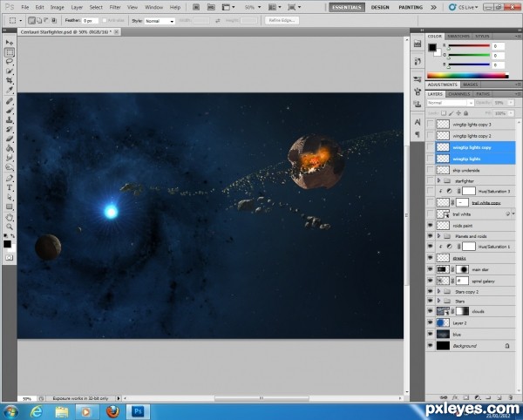This screenshot has height=420, width=523.
Task: Open the Character panel icon
Action: 418,122
